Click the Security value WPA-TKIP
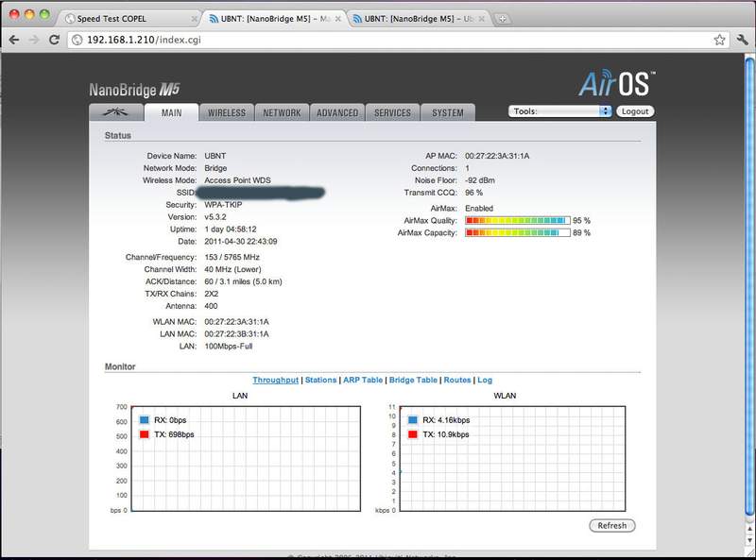756x560 pixels. tap(223, 205)
